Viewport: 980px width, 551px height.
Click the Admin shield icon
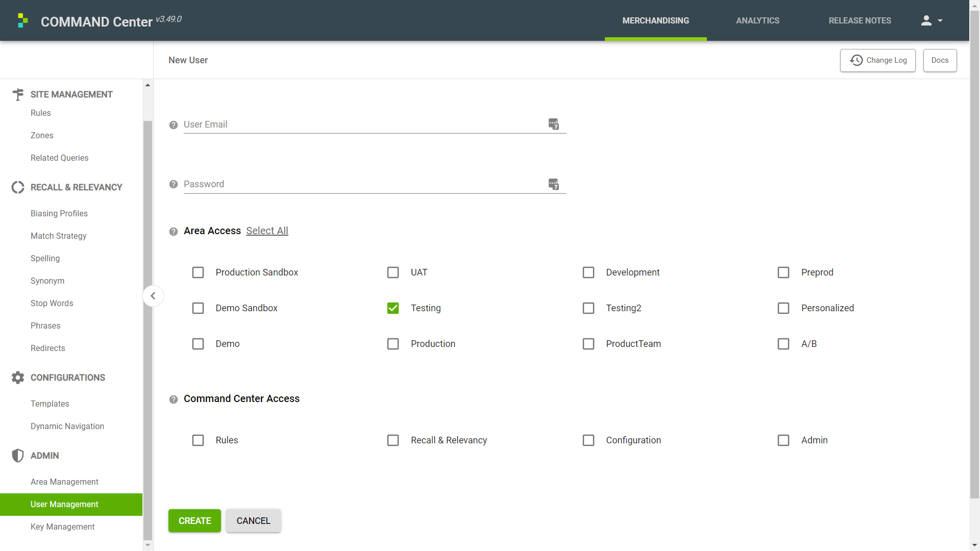18,456
